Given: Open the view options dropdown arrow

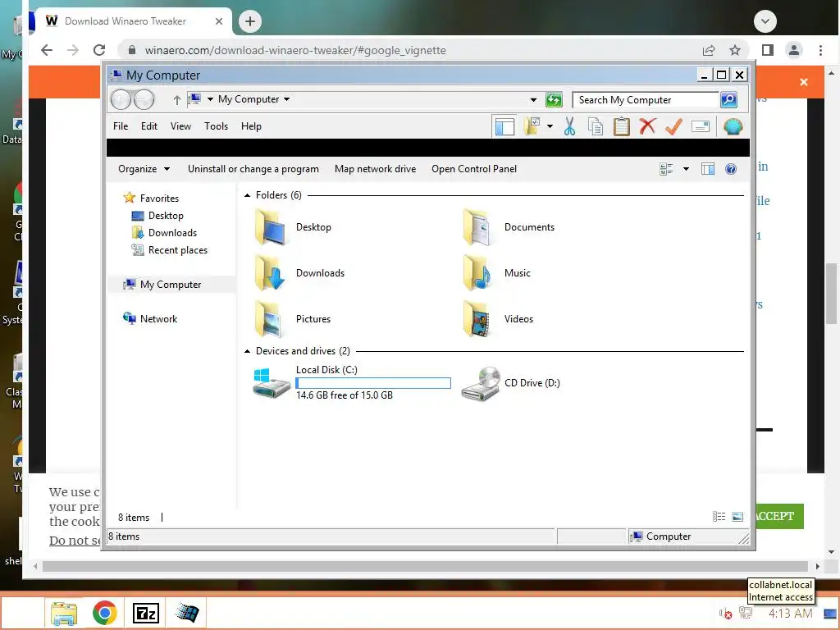Looking at the screenshot, I should coord(686,169).
